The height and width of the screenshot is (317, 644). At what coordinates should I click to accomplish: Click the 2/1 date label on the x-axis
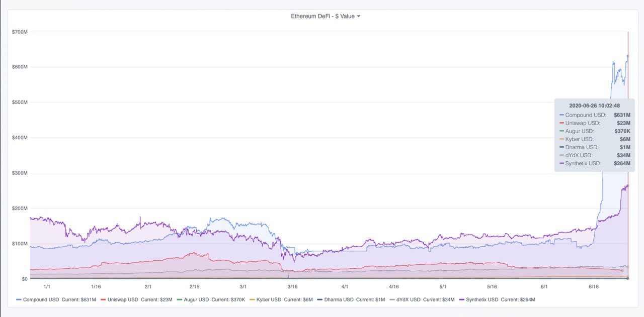148,286
